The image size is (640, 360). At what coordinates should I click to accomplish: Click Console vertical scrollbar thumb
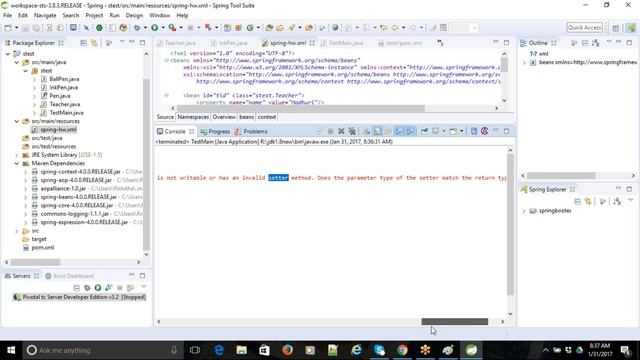pyautogui.click(x=510, y=225)
